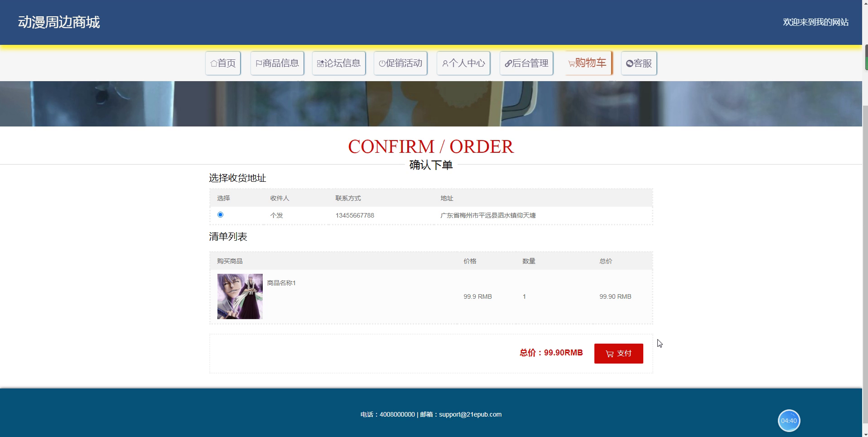Screen dimensions: 868x437
Task: Open the 首页 home navigation item
Action: coord(223,63)
